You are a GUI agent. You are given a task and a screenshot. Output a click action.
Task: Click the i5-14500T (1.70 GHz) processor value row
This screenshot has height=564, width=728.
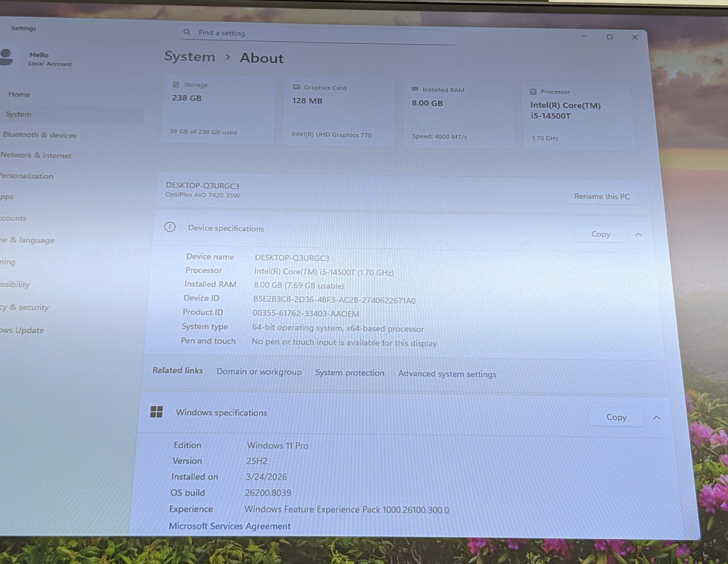click(x=324, y=272)
